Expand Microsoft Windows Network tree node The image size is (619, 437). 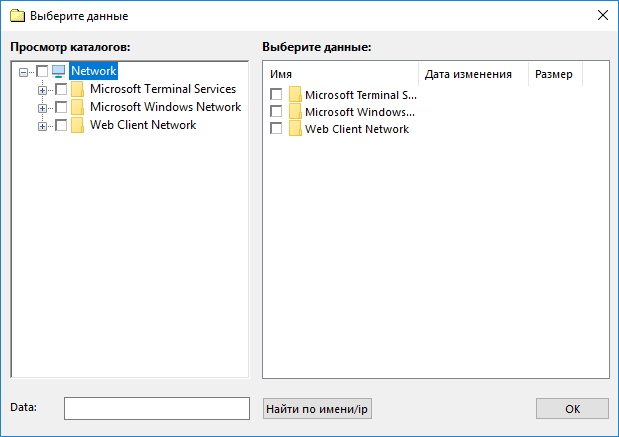42,108
